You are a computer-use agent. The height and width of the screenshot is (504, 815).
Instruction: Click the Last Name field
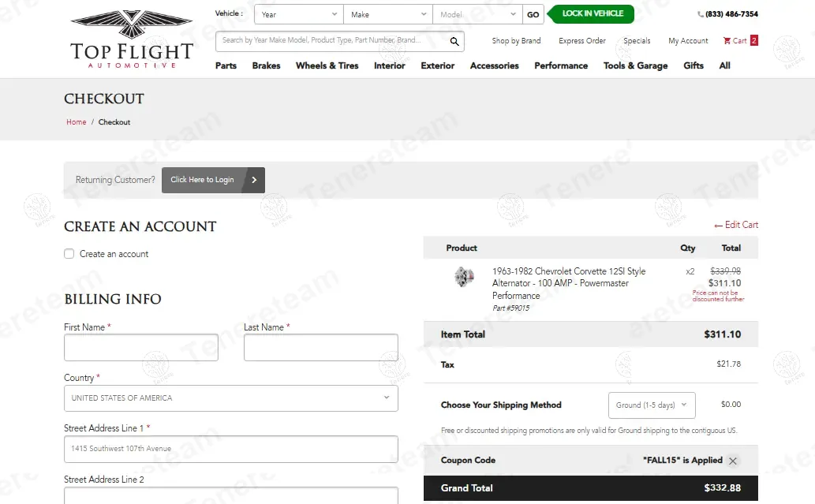320,348
